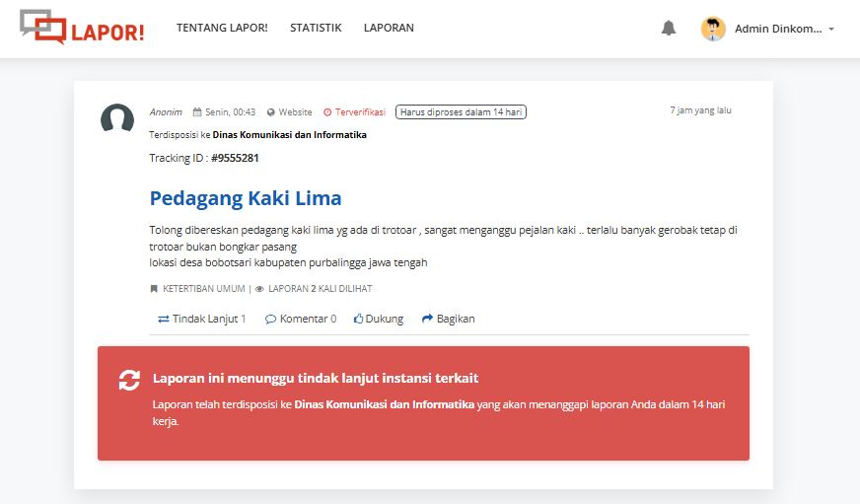
Task: Click the globe icon beside Website
Action: click(271, 112)
